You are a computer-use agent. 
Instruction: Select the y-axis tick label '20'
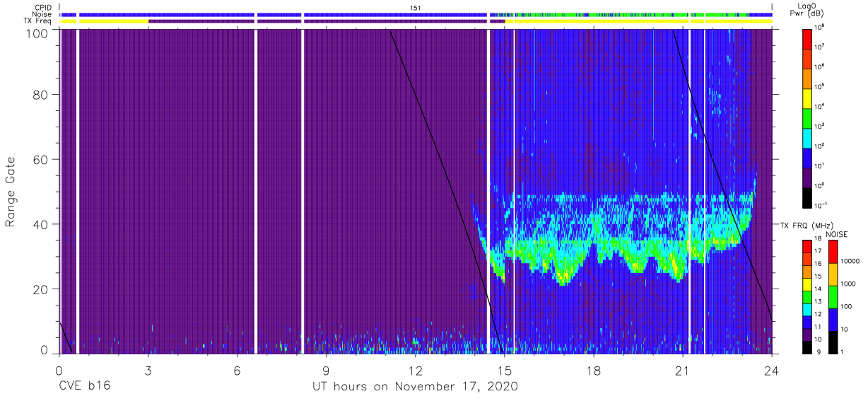tap(40, 289)
